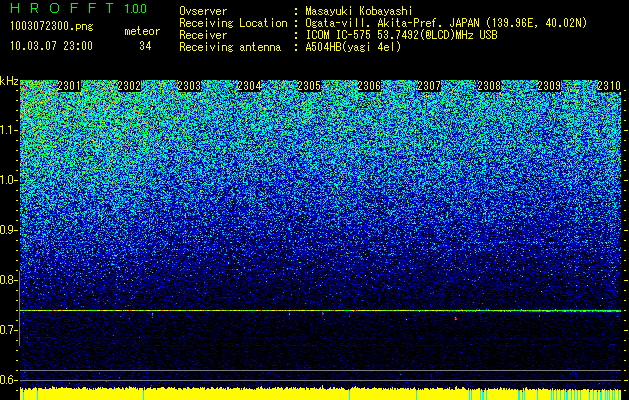Click the 2307 time marker

(429, 86)
